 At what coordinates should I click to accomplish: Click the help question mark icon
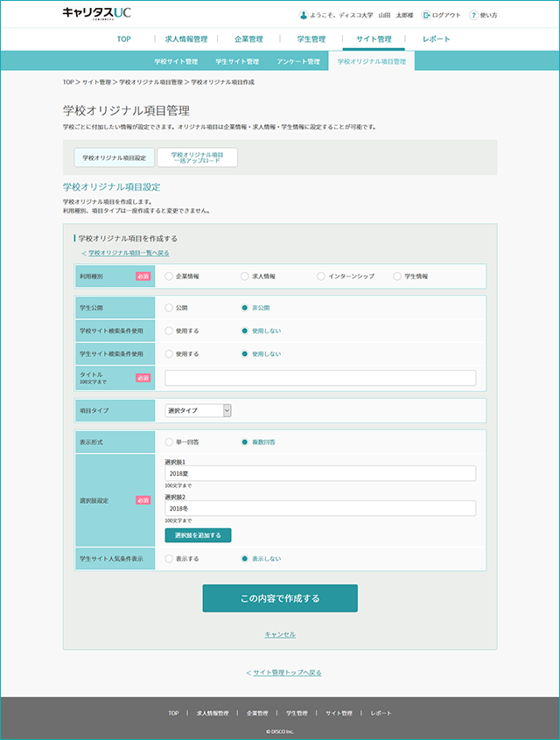473,15
